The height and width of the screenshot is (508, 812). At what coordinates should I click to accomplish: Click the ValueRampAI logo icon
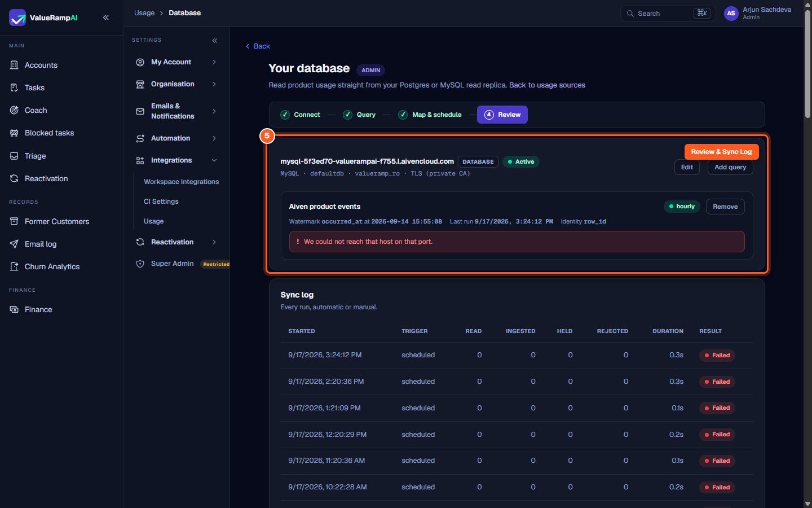tap(17, 17)
